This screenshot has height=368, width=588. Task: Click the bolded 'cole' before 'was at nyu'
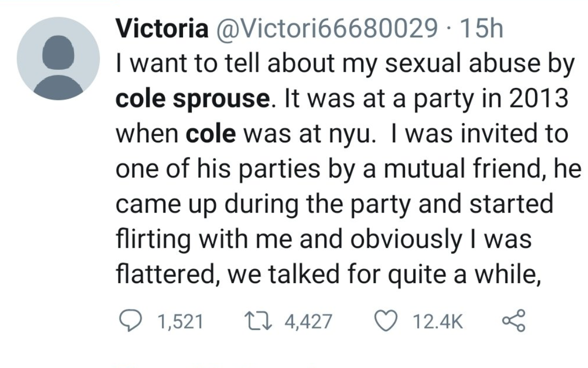(211, 135)
